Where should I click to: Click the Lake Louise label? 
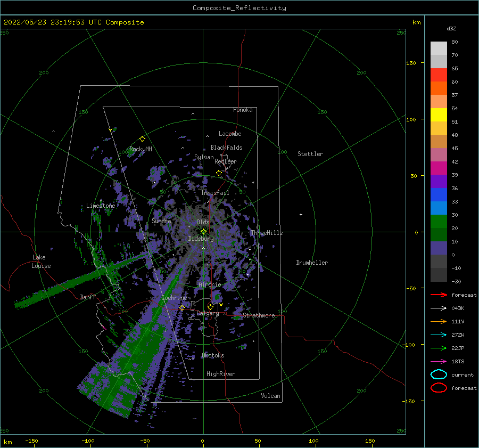41,262
